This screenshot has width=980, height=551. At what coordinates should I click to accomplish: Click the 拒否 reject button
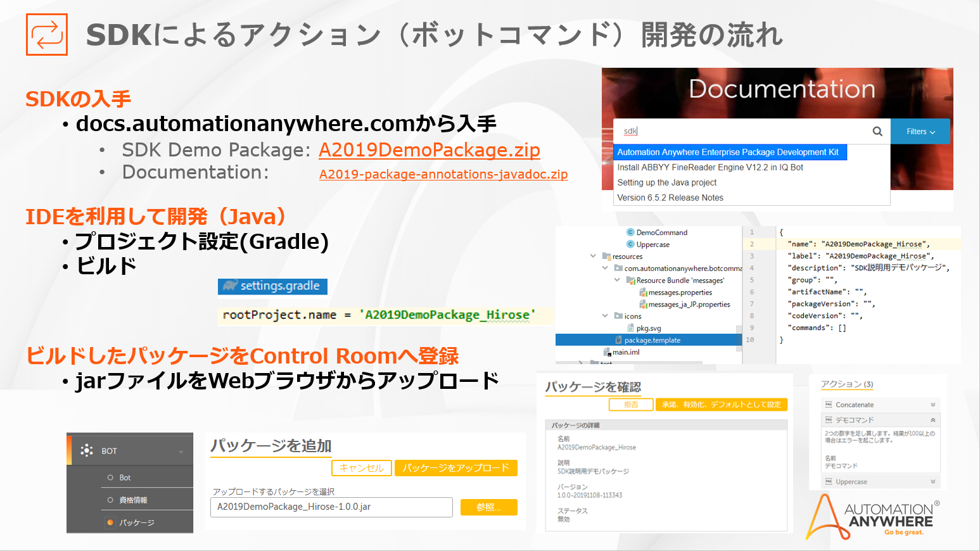pos(631,405)
